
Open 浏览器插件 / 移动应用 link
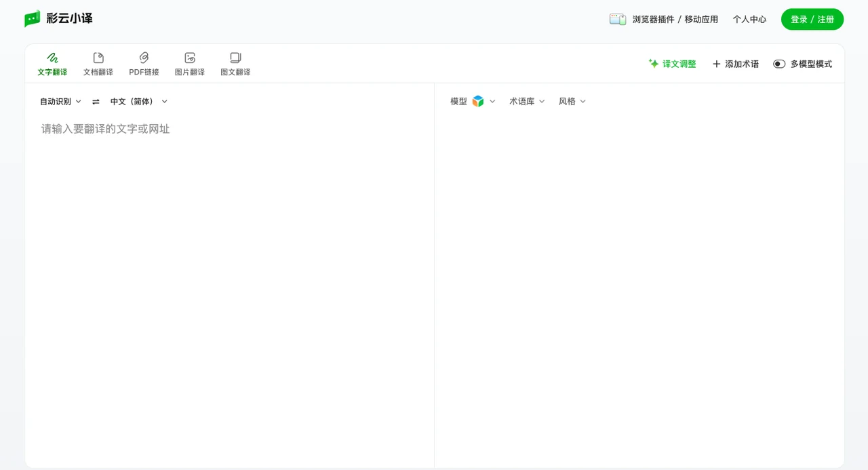675,19
